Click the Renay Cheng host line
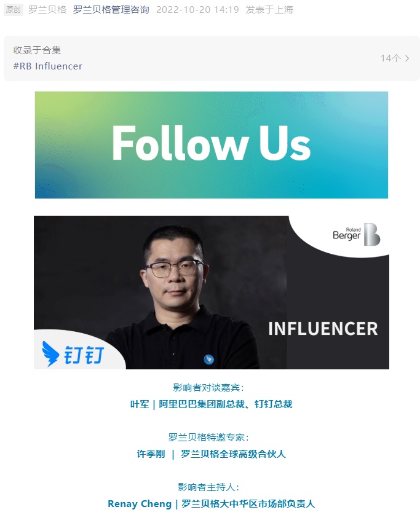The image size is (420, 515). [x=212, y=503]
